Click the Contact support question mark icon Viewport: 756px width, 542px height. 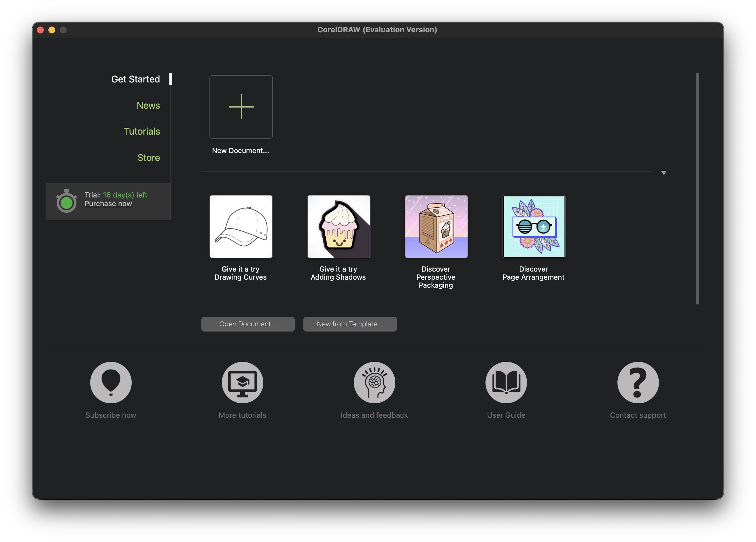click(x=638, y=382)
